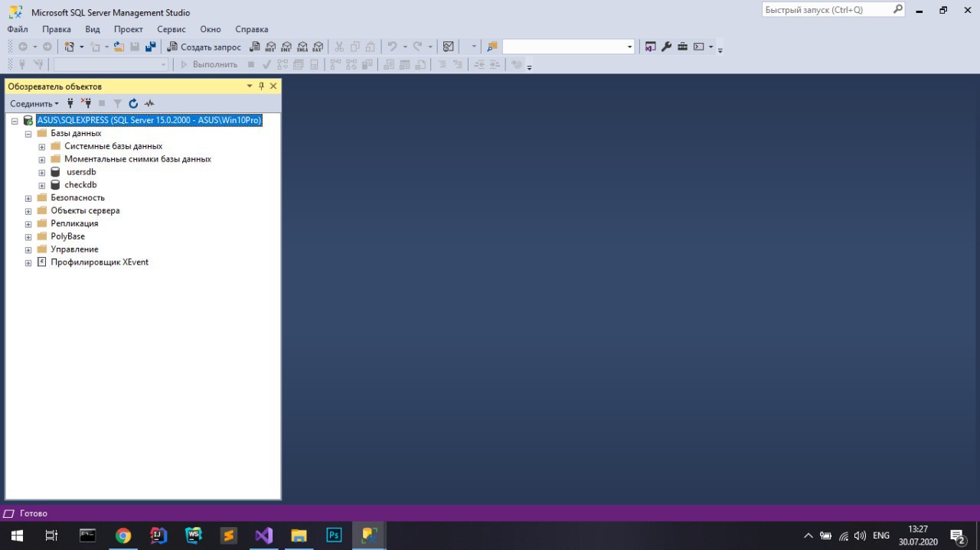Open IntelliJ IDEA from the taskbar
This screenshot has height=550, width=980.
(158, 535)
